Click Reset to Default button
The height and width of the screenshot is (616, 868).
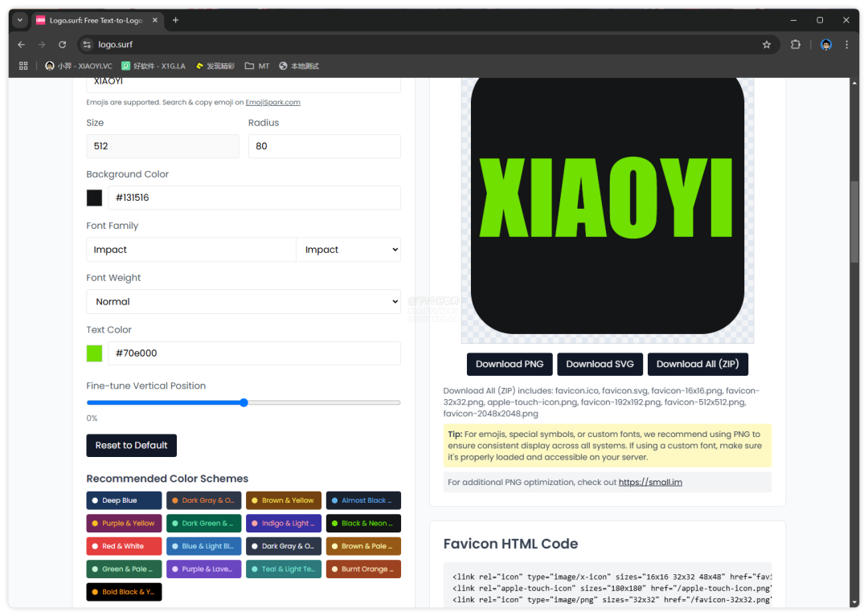pos(131,446)
